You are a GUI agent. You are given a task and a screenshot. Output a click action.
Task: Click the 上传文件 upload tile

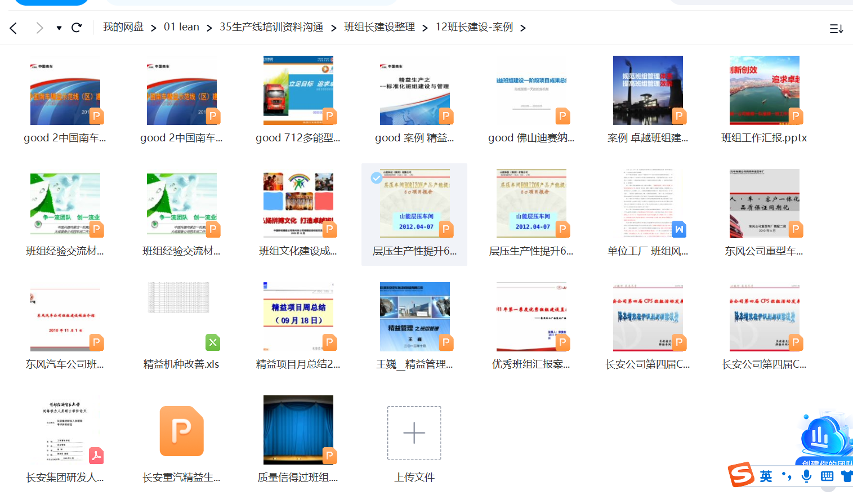coord(414,432)
